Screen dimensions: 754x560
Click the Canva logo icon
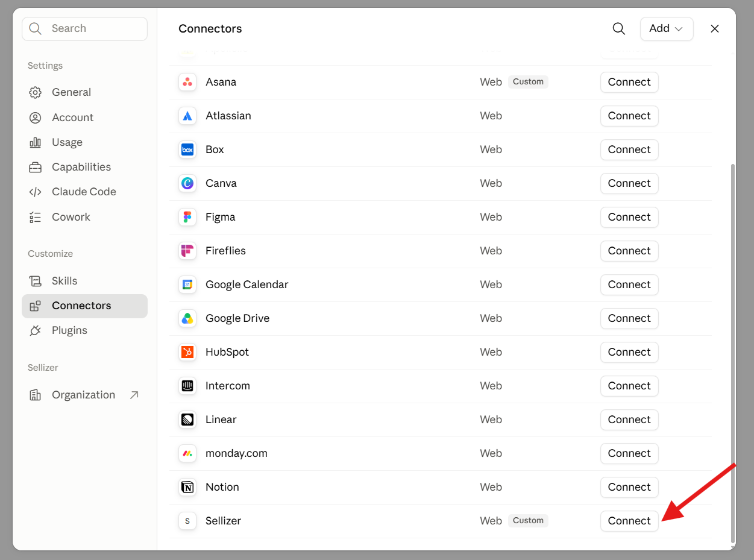click(x=187, y=183)
